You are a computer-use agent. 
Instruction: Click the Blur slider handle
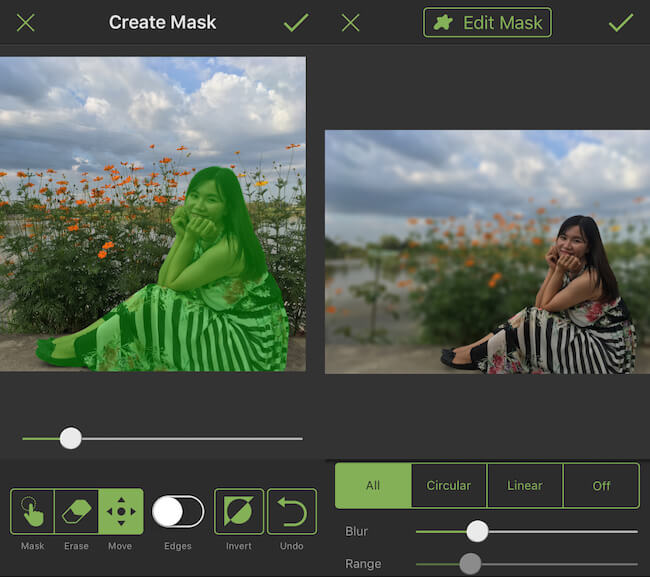click(477, 531)
